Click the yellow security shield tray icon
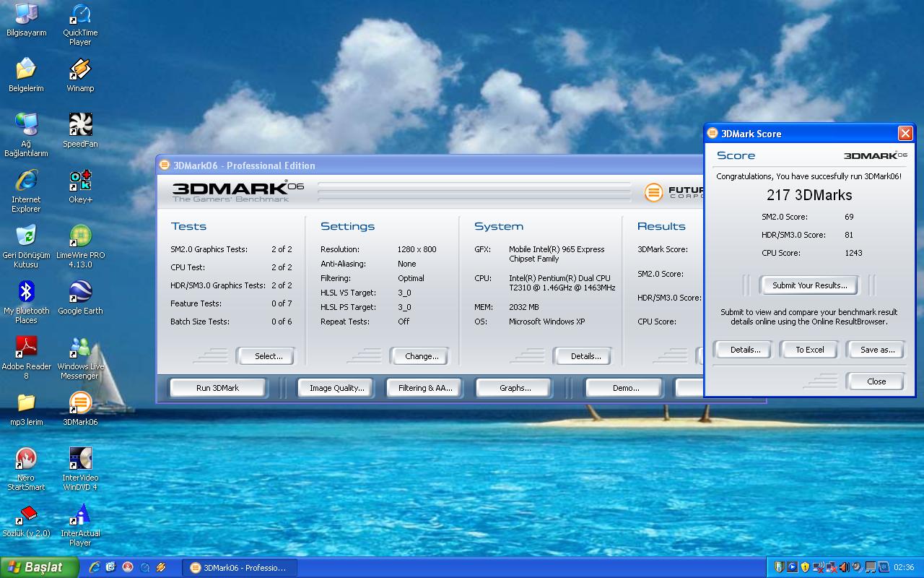The height and width of the screenshot is (578, 924). click(x=805, y=567)
